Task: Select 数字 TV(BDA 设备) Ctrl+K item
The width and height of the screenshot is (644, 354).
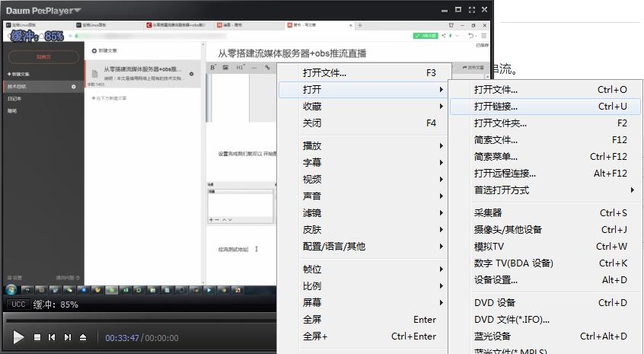Action: pos(545,263)
